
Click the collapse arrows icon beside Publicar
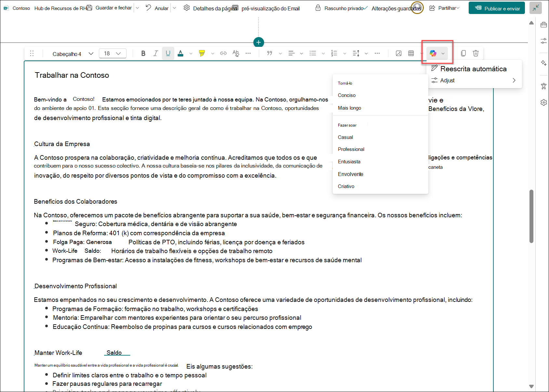(536, 8)
